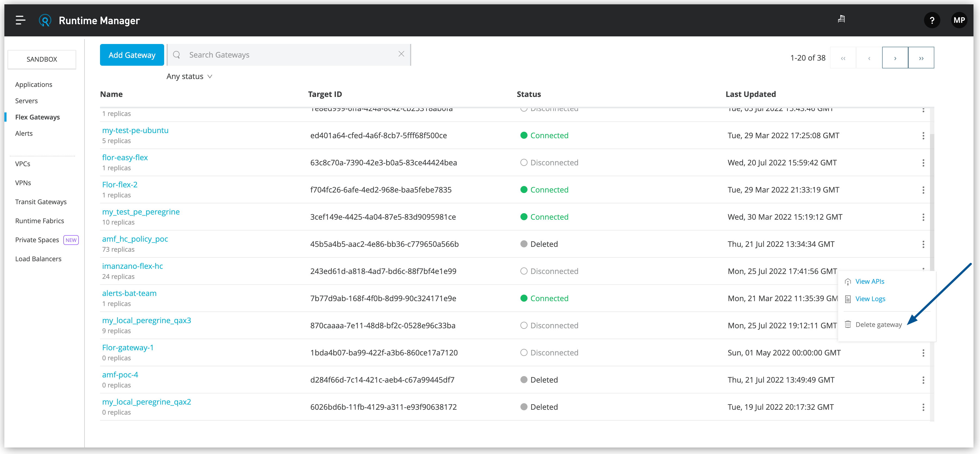Image resolution: width=980 pixels, height=454 pixels.
Task: Open the amf_hc_policy_poc gateway link
Action: pos(135,239)
